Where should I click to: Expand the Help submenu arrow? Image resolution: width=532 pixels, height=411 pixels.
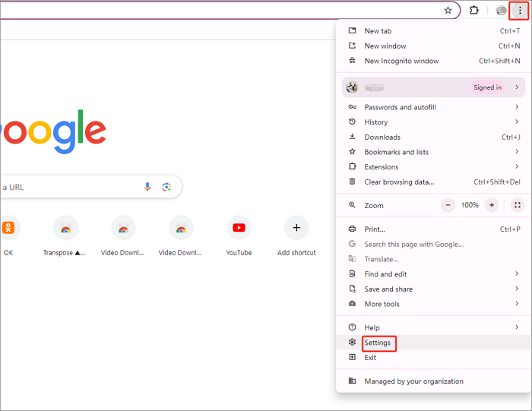coord(517,327)
